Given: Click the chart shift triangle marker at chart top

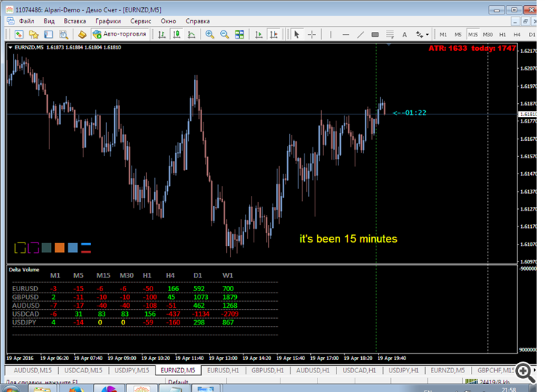Looking at the screenshot, I should [x=389, y=44].
